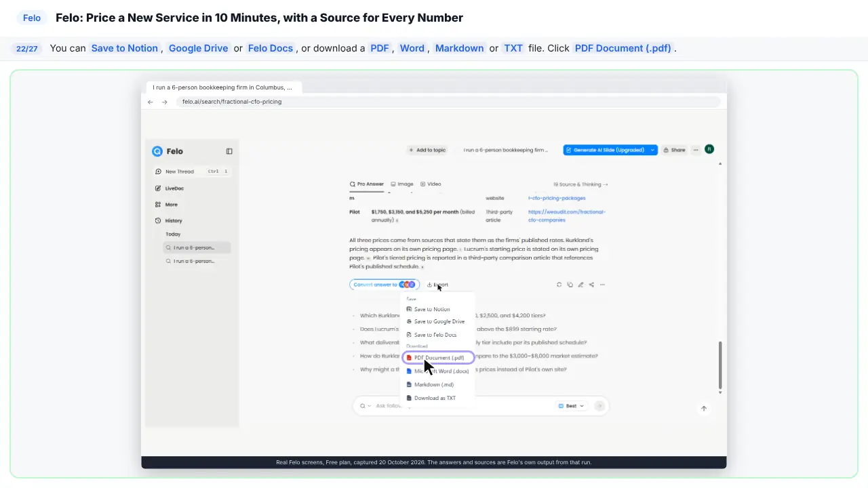Click the scroll-to-top arrow button
Image resolution: width=868 pixels, height=488 pixels.
tap(704, 408)
